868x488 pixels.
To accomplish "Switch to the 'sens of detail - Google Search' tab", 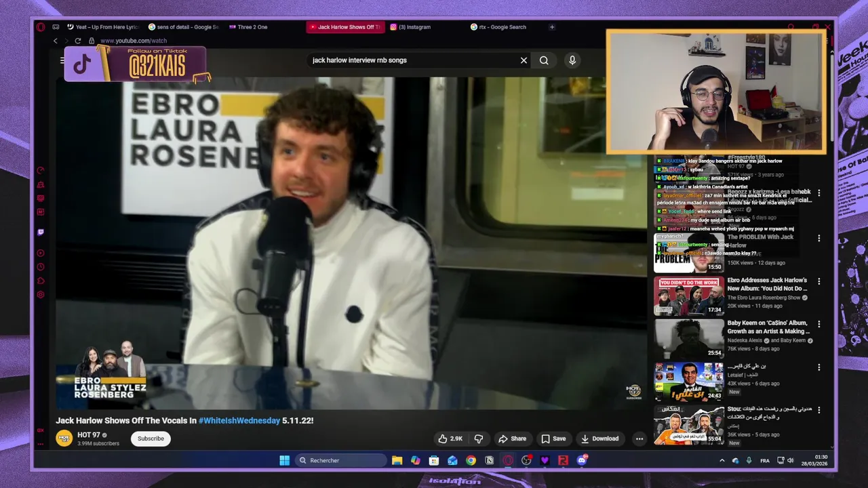I will coord(183,27).
